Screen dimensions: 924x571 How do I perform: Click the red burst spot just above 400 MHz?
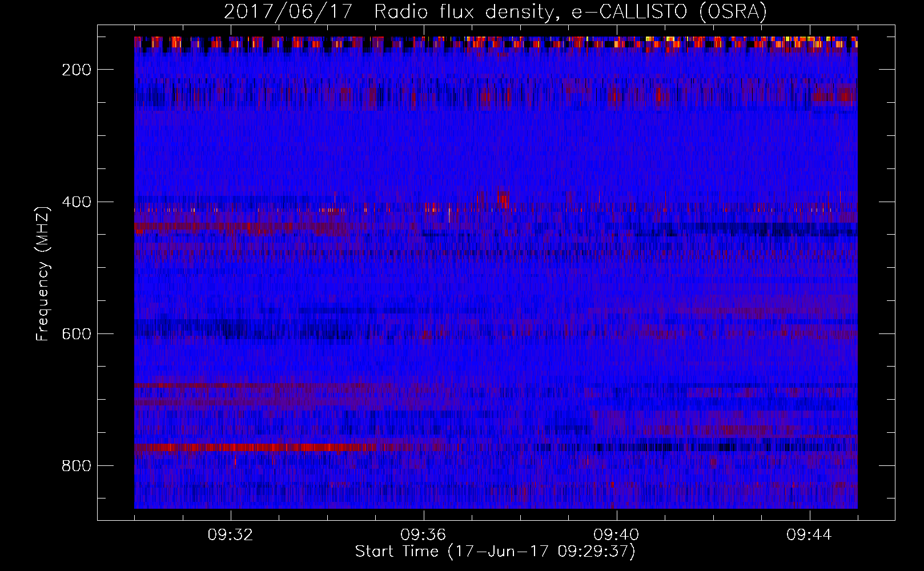click(503, 200)
